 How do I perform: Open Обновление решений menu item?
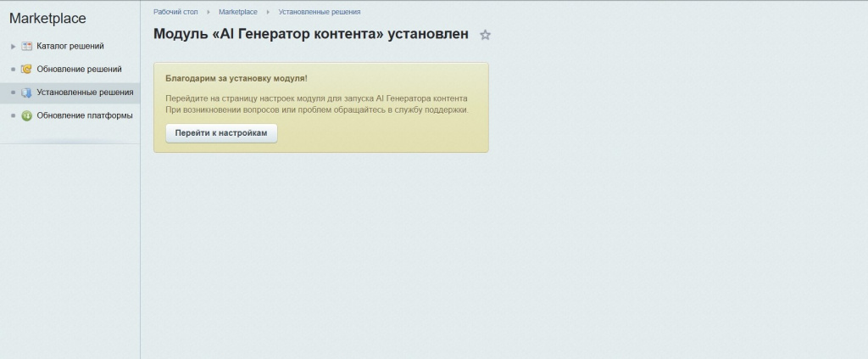click(79, 70)
